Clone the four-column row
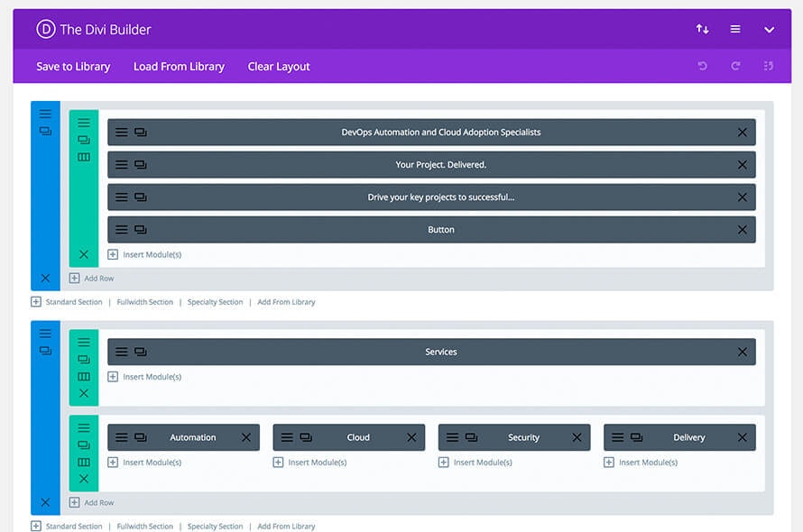803x532 pixels. (x=84, y=445)
